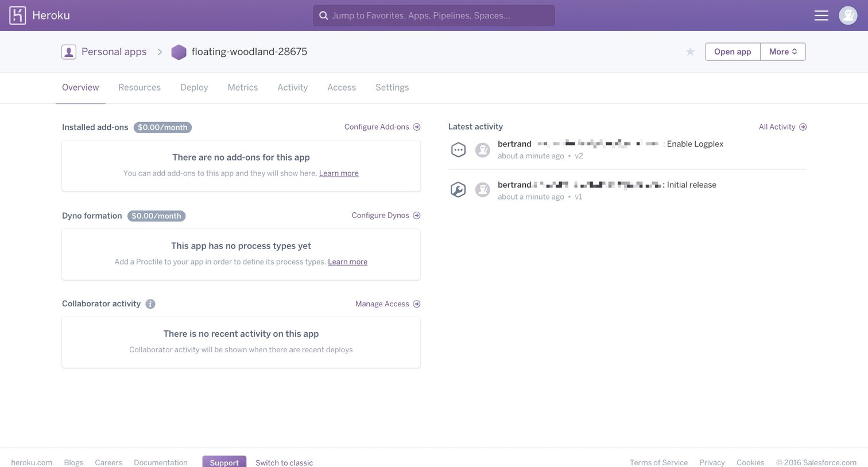Switch to the Resources tab
The image size is (868, 467).
(x=139, y=87)
